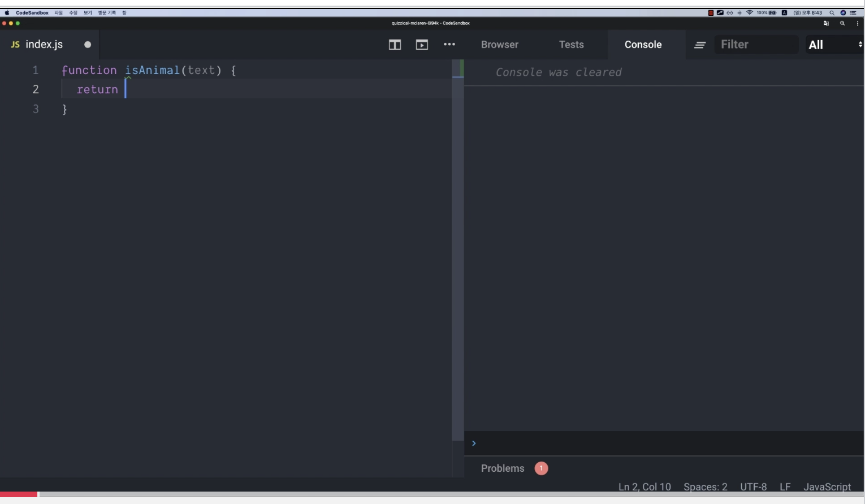Screen dimensions: 865x504
Task: Click the console prompt chevron
Action: pyautogui.click(x=474, y=444)
